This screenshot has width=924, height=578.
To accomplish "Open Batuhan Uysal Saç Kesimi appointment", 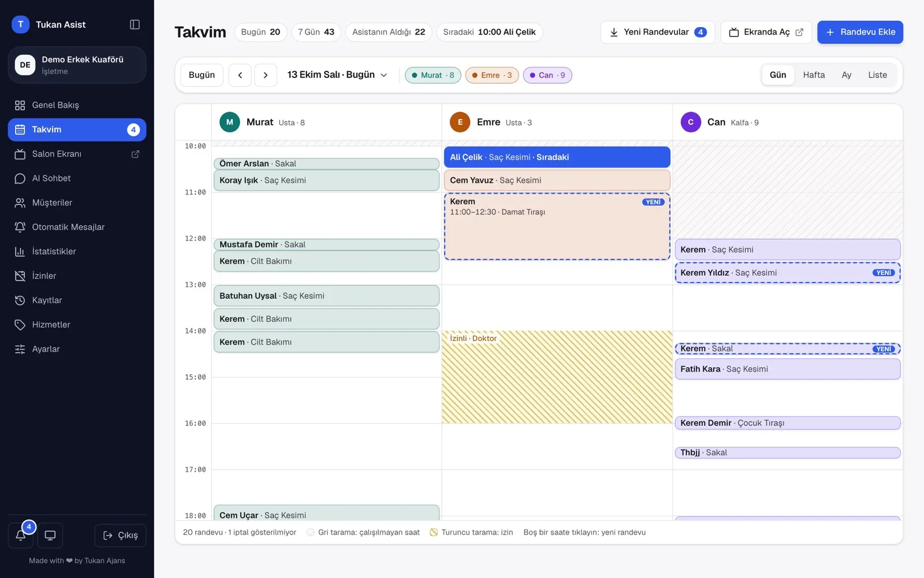I will click(x=326, y=296).
